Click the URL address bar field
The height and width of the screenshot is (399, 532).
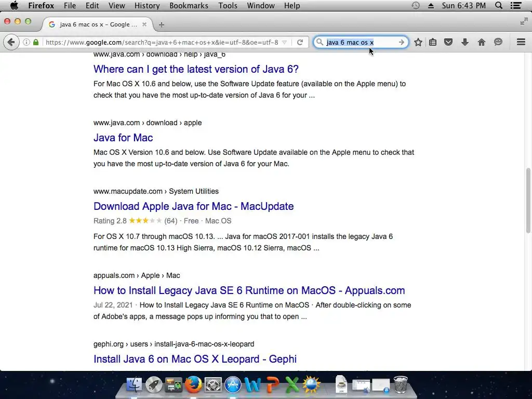(x=162, y=43)
